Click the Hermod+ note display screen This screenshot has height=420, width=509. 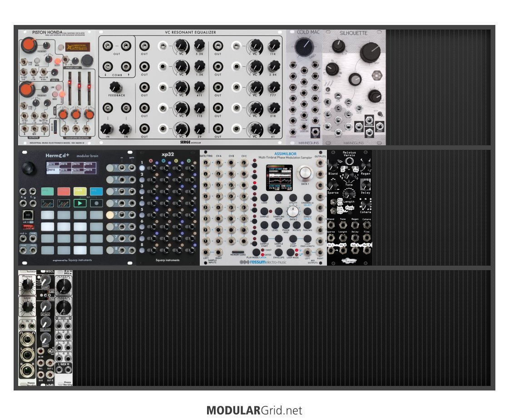tap(71, 168)
